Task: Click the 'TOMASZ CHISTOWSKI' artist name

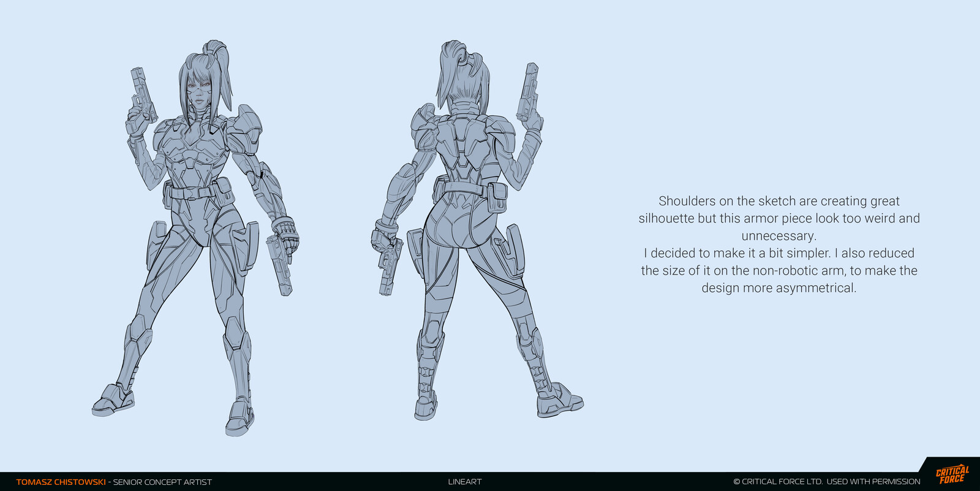Action: [x=61, y=482]
